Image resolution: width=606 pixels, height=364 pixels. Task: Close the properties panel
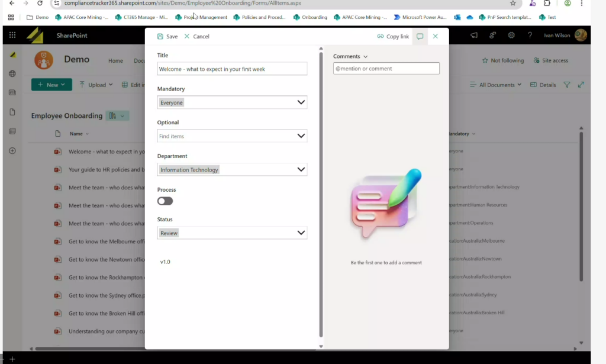436,36
